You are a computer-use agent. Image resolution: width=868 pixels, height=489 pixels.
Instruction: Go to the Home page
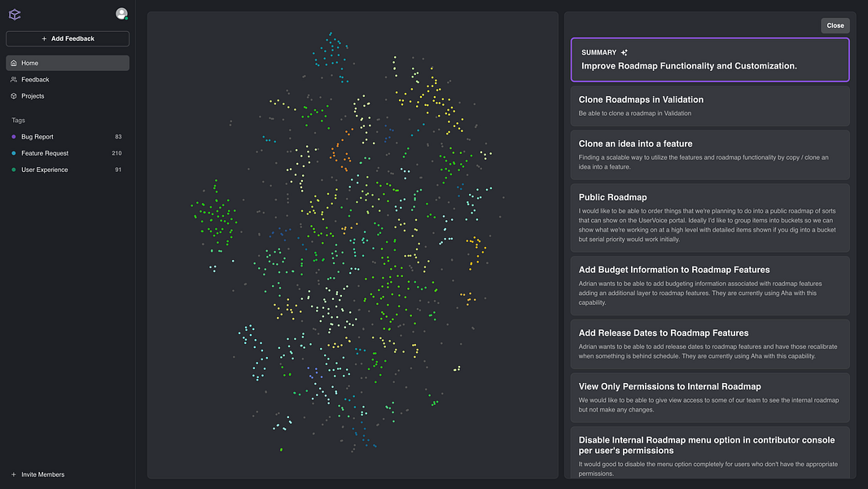[x=68, y=63]
